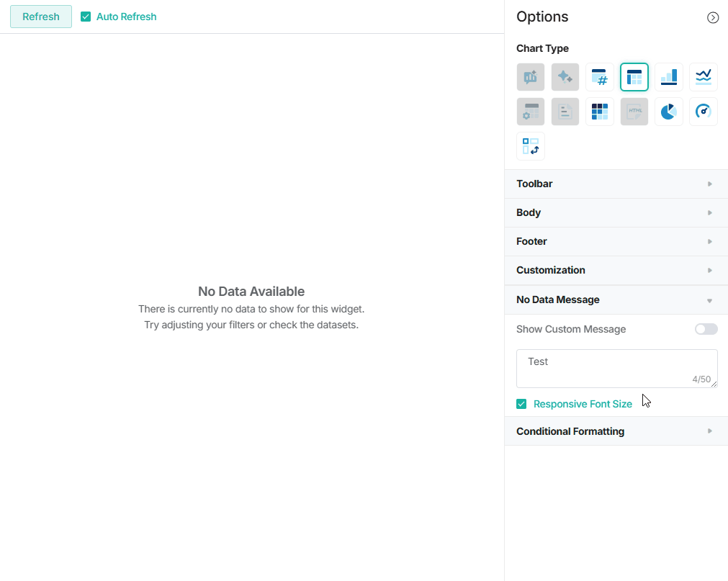
Task: Choose the bar chart type icon
Action: point(668,77)
